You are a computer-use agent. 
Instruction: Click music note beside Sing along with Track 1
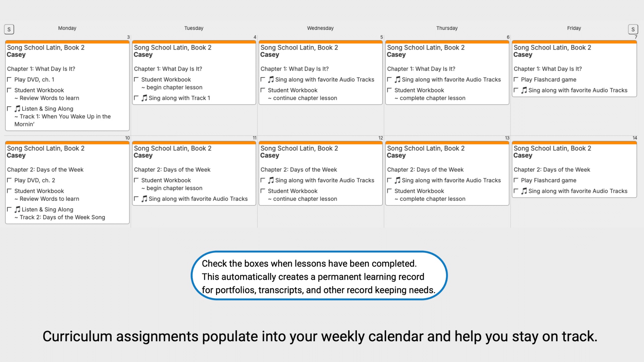[144, 98]
